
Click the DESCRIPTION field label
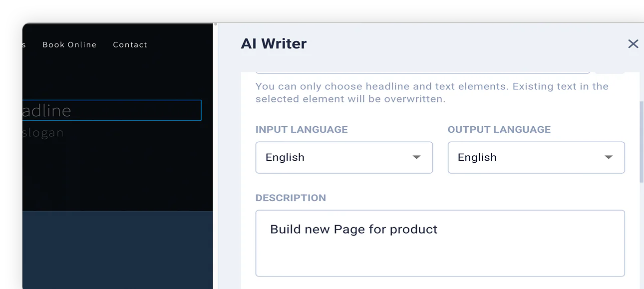click(291, 198)
